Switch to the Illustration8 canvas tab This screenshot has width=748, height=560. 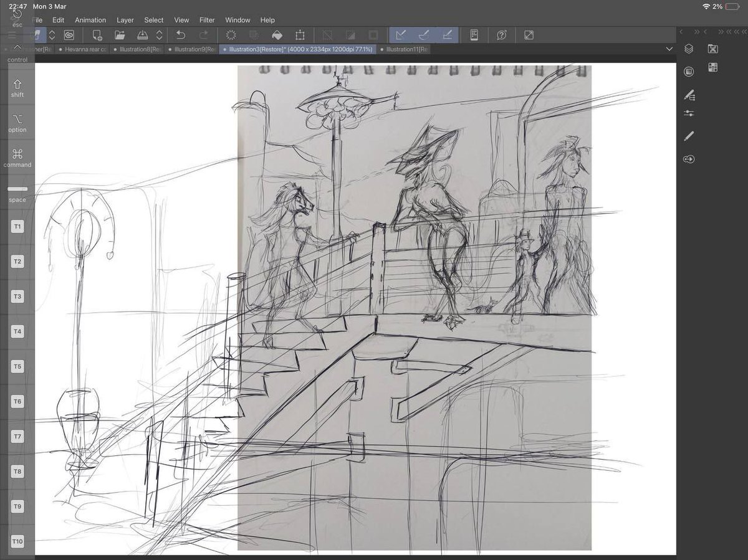click(138, 49)
